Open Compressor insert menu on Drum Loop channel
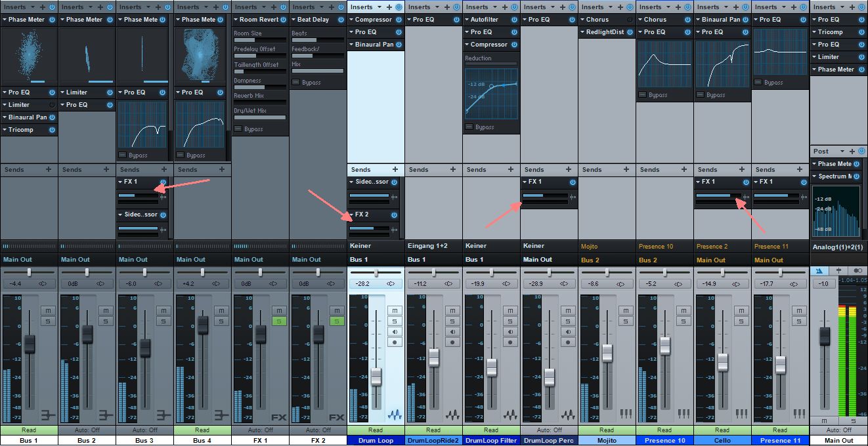Viewport: 868px width, 446px height. coord(351,20)
